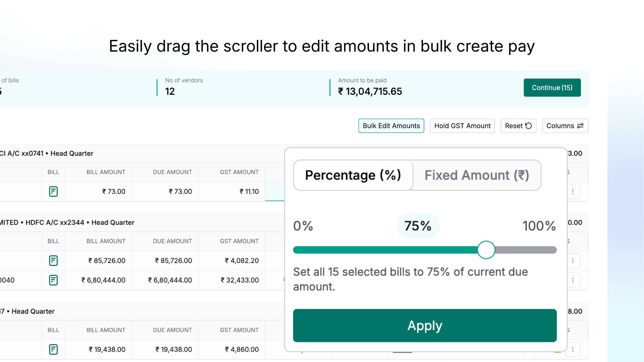Enable Bulk Edit Amounts mode
This screenshot has width=644, height=362.
tap(391, 126)
